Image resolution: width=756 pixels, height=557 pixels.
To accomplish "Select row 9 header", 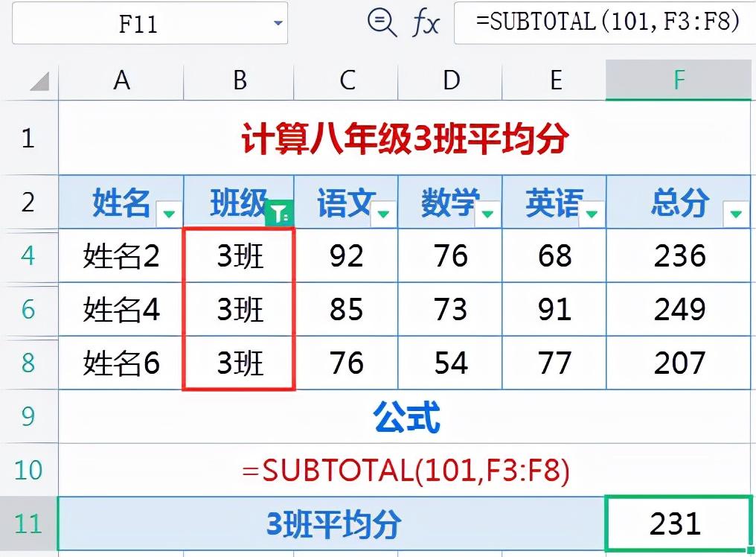I will pos(28,416).
